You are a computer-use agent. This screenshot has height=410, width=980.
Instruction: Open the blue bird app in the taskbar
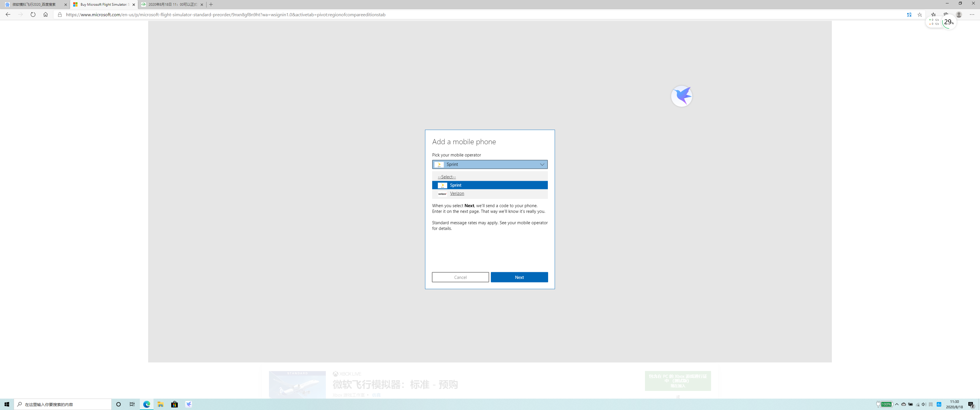[188, 404]
